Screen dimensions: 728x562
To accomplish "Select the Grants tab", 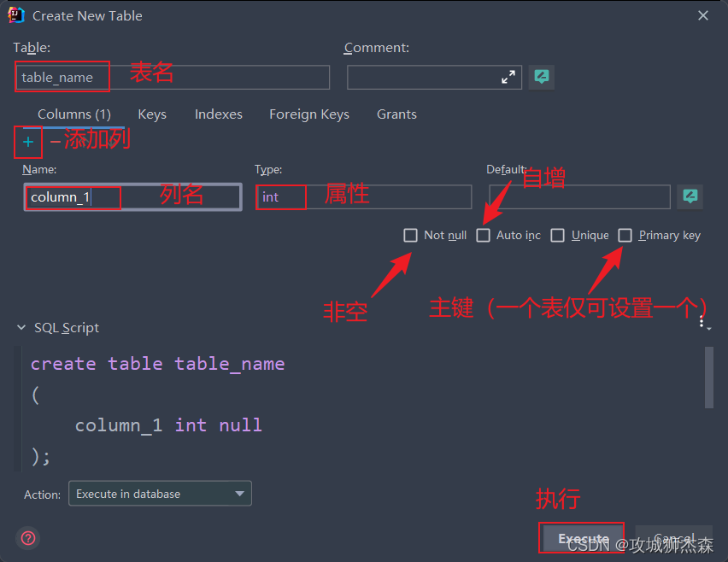I will (397, 114).
